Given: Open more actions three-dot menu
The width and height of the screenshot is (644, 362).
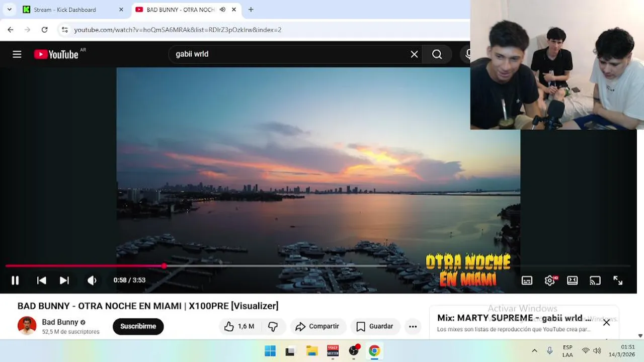Looking at the screenshot, I should tap(413, 326).
